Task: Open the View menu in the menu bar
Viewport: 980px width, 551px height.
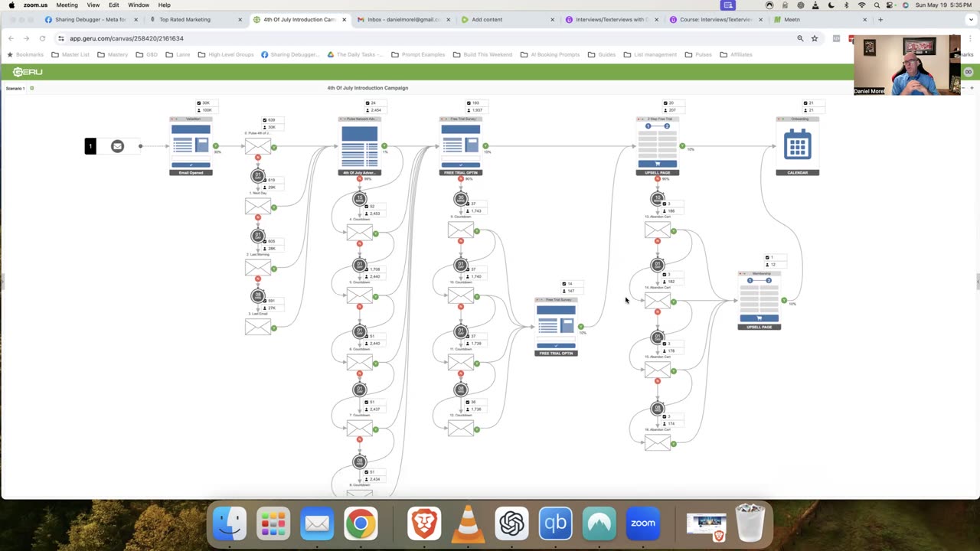Action: click(93, 5)
